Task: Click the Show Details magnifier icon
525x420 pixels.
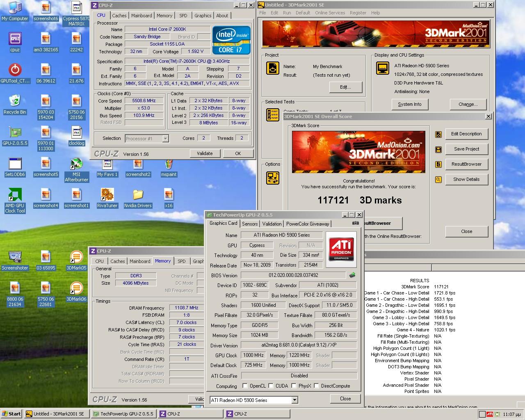Action: tap(438, 179)
